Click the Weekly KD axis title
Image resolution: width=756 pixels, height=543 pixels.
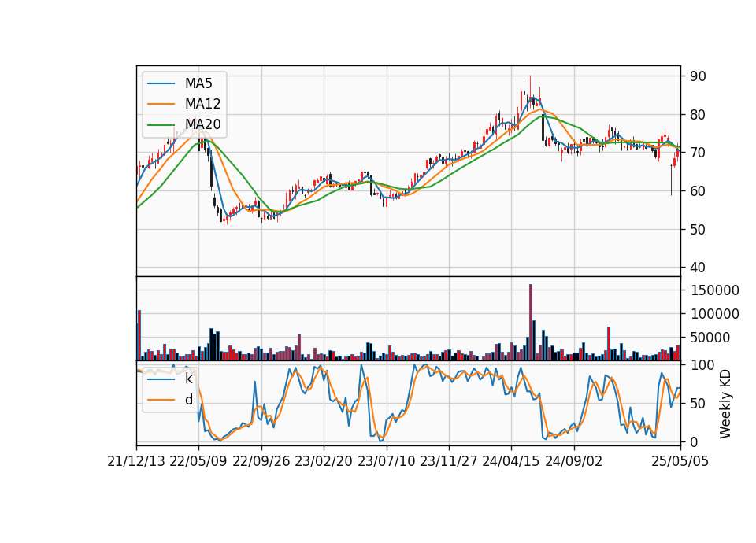[x=725, y=404]
